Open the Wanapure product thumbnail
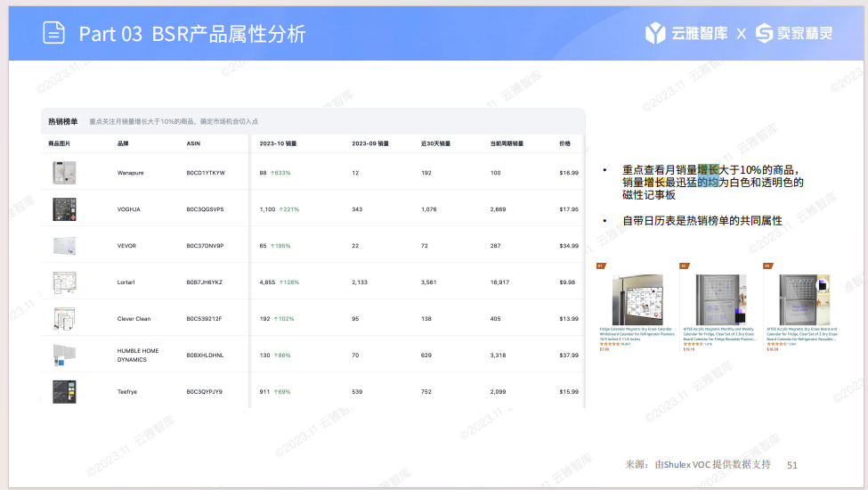This screenshot has width=868, height=490. [64, 173]
